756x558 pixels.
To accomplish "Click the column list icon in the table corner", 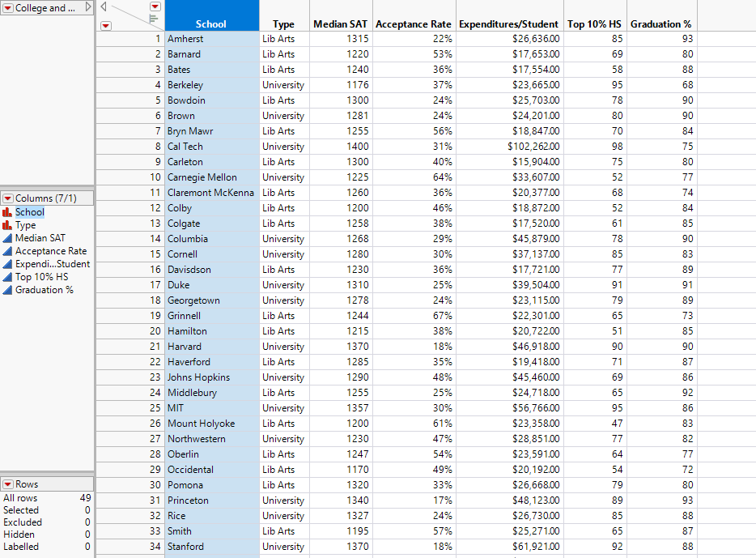I will pyautogui.click(x=153, y=19).
